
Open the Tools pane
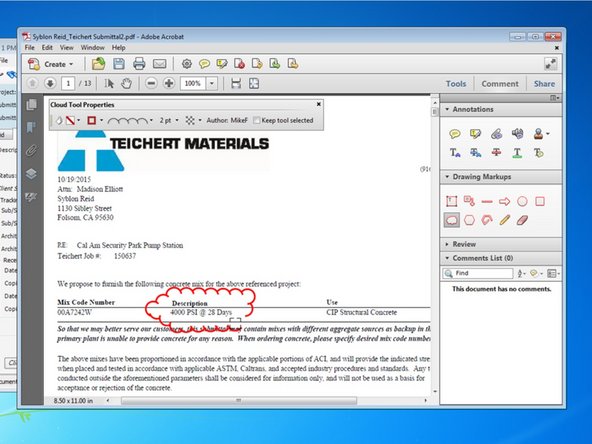point(456,84)
